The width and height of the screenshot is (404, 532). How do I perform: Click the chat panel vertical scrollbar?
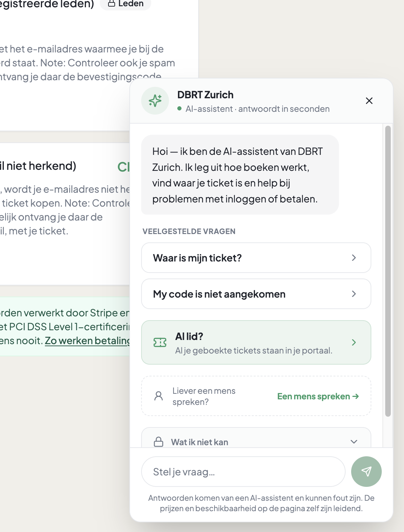pyautogui.click(x=388, y=271)
